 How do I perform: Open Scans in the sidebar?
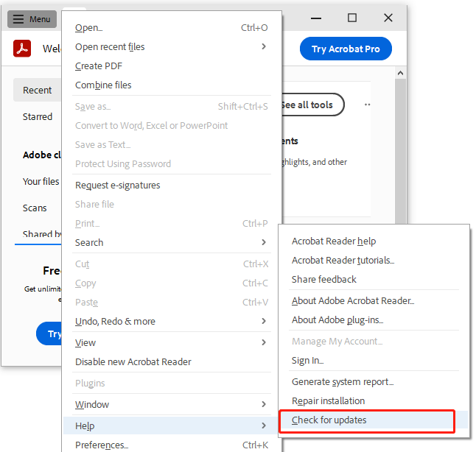(35, 208)
